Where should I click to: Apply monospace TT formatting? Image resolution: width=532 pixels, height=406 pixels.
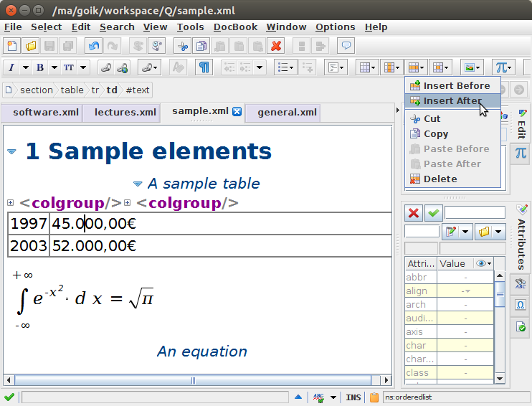[x=69, y=67]
